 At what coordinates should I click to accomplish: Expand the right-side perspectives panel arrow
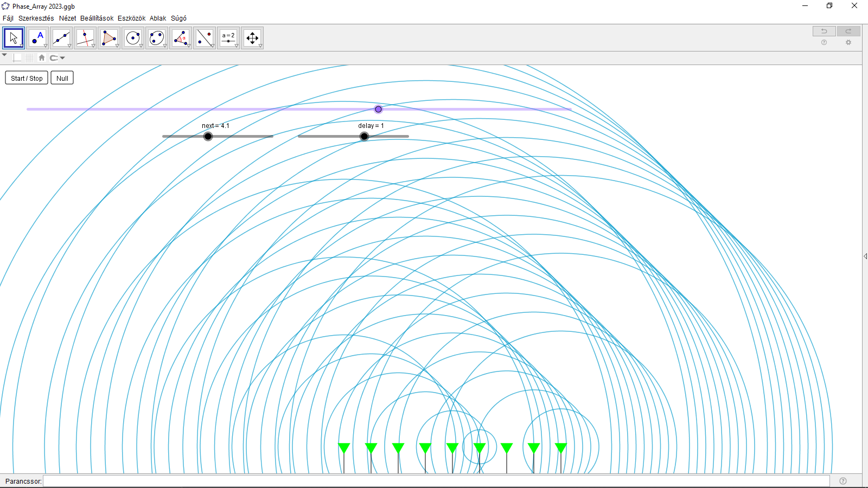tap(865, 256)
